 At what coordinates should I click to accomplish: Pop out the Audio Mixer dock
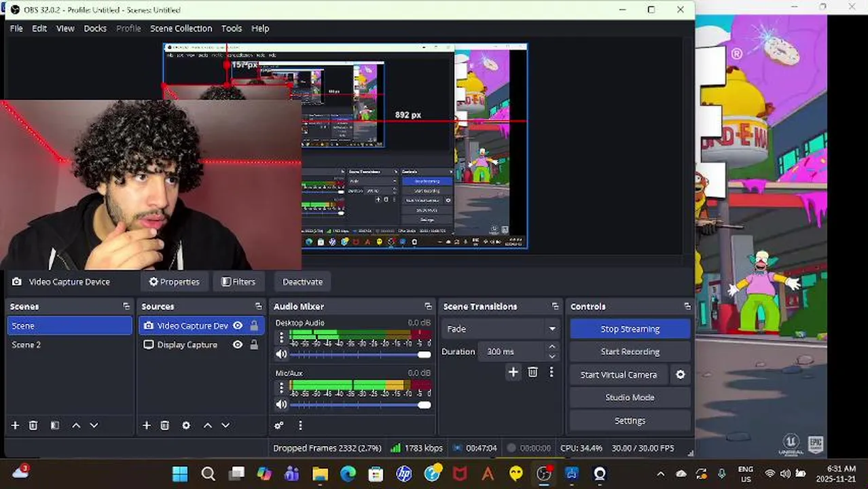tap(428, 306)
